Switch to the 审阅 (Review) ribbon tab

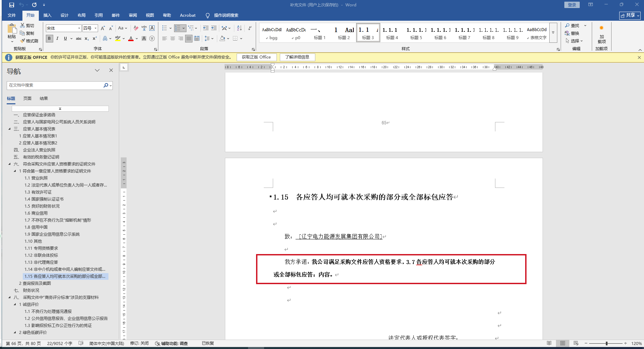click(x=133, y=15)
